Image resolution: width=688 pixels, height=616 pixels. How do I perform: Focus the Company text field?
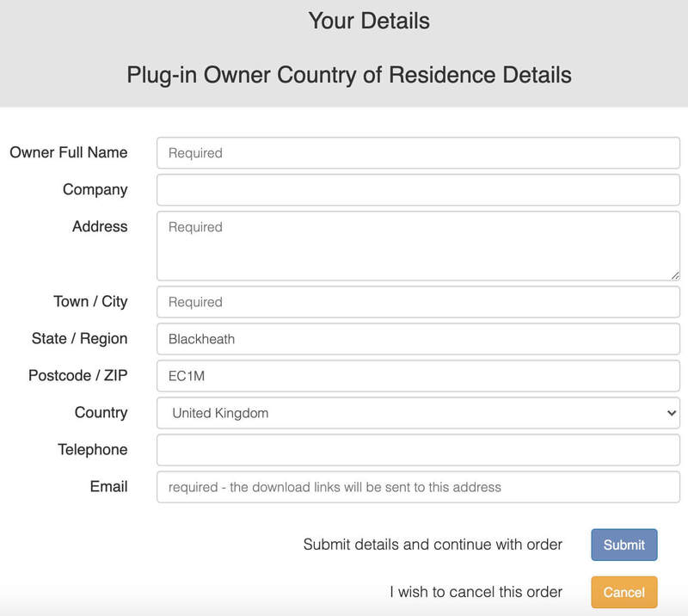click(x=418, y=190)
